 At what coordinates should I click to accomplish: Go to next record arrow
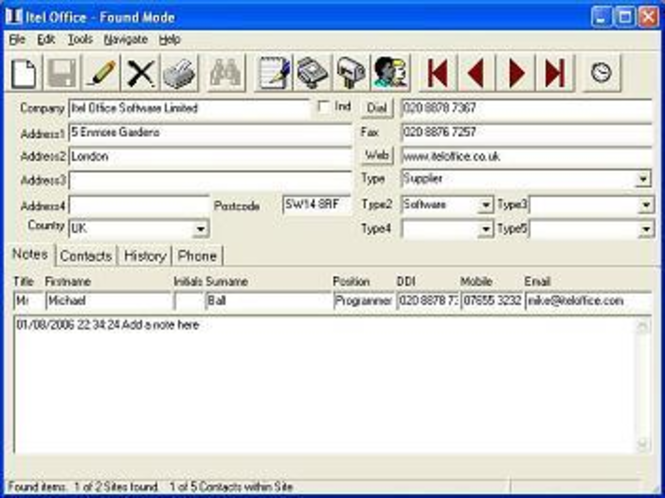click(x=516, y=73)
